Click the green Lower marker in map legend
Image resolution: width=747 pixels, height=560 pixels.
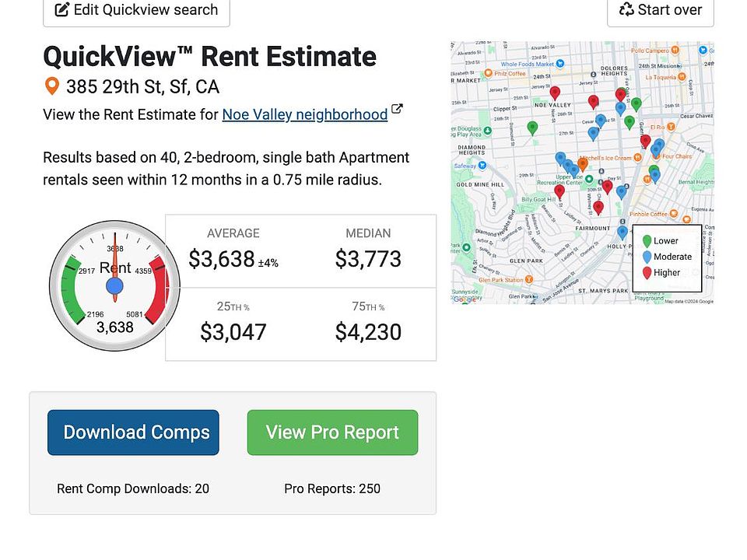(x=647, y=241)
